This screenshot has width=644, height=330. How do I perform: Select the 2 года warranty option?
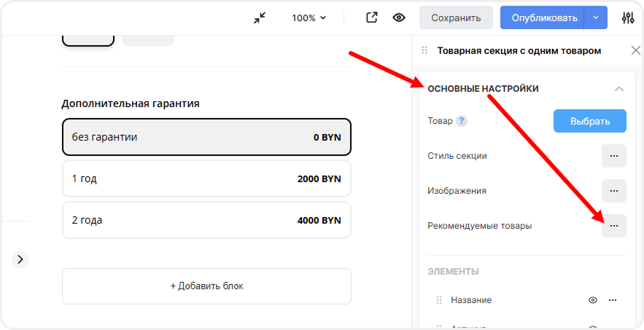point(206,220)
